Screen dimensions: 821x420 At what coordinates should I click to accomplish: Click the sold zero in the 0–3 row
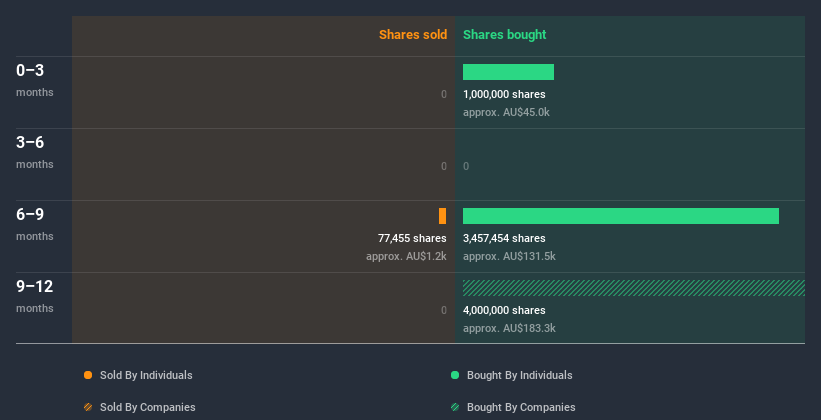point(444,94)
